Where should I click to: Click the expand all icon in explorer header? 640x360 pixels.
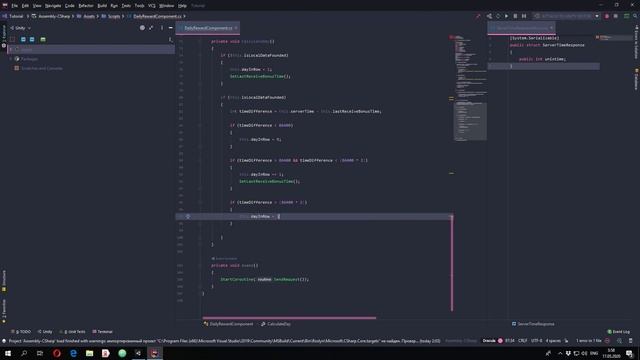(151, 28)
